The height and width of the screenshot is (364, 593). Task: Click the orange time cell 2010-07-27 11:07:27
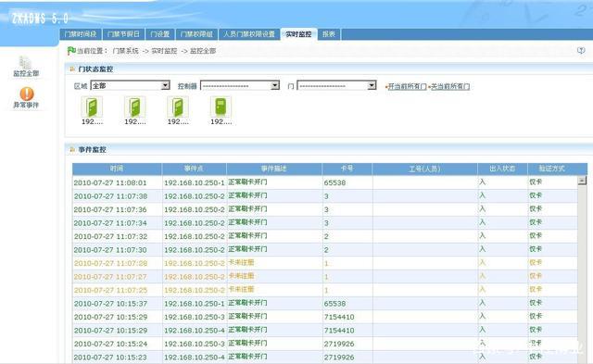pos(110,277)
